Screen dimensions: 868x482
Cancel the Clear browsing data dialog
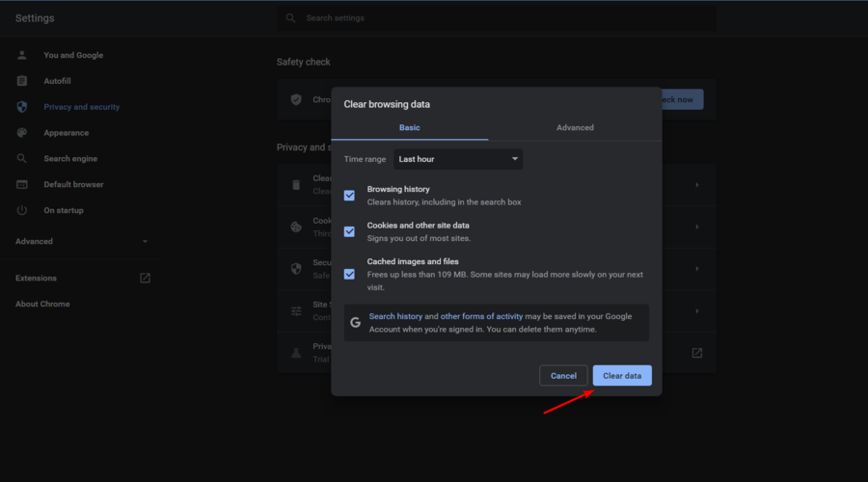pos(563,376)
